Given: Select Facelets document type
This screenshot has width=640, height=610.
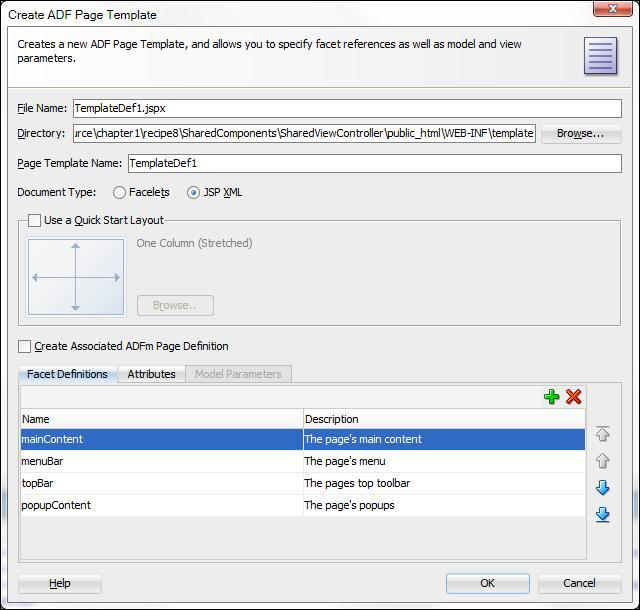Looking at the screenshot, I should (x=119, y=192).
